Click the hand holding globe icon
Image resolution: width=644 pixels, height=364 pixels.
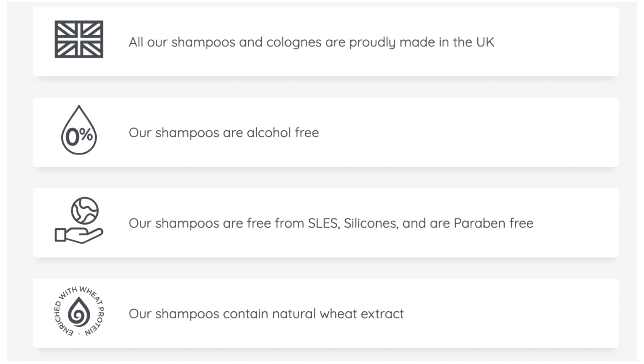(79, 220)
